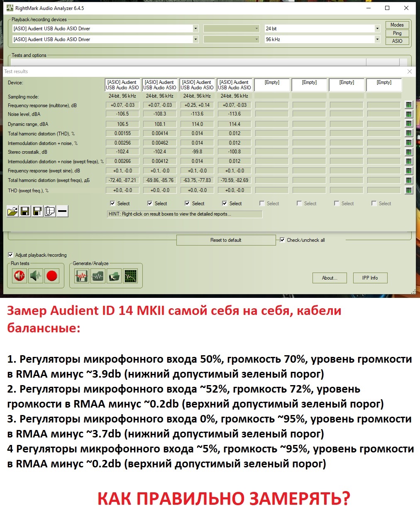Click the THD value 0.00155 box
Screen dimensions: 420x511
[122, 133]
